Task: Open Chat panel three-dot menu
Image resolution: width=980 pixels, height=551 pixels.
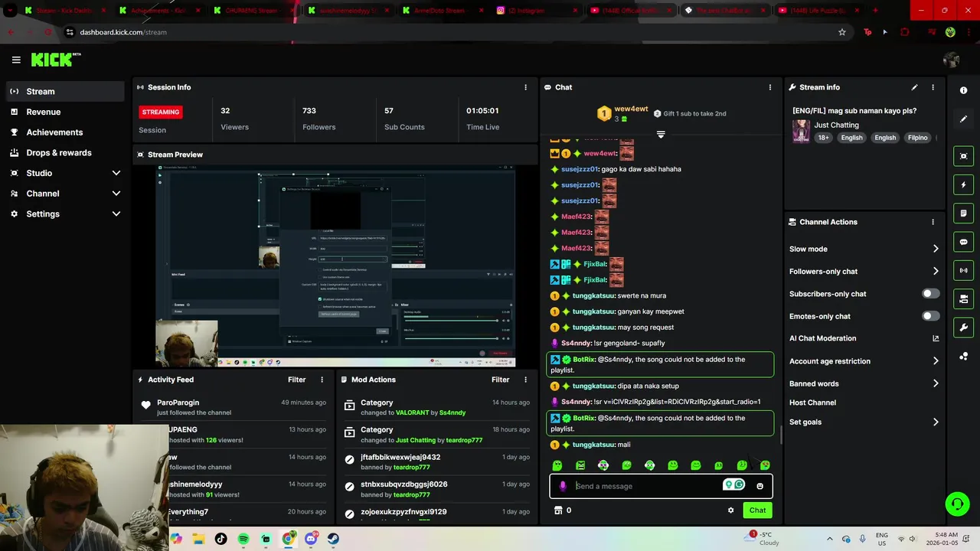Action: coord(770,87)
